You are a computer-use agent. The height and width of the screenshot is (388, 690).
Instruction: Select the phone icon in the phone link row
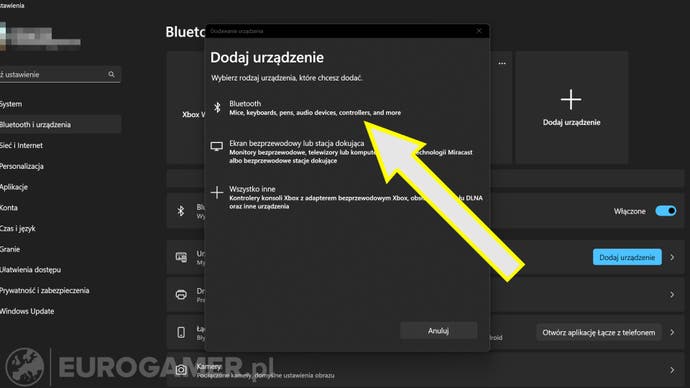pos(181,332)
